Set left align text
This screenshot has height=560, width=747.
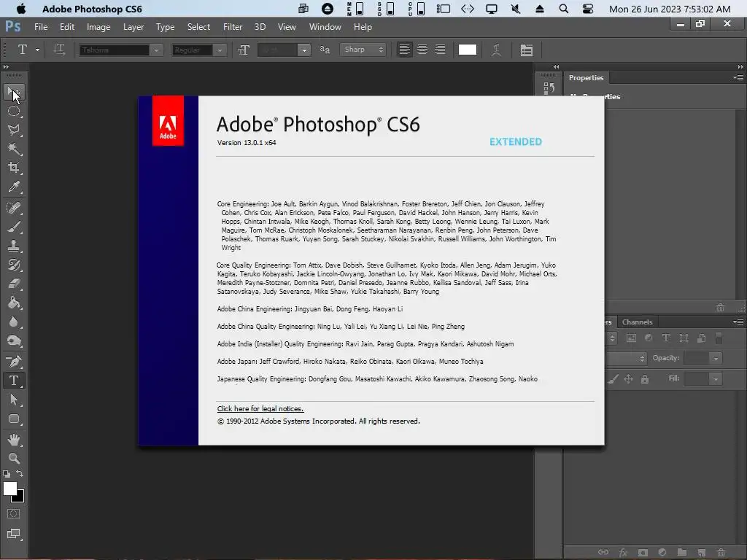coord(404,50)
